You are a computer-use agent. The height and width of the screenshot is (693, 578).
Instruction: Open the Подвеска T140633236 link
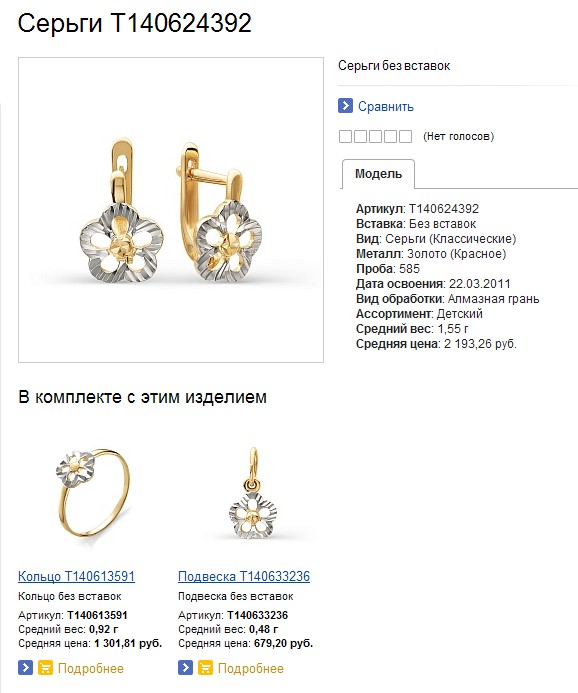pos(244,576)
